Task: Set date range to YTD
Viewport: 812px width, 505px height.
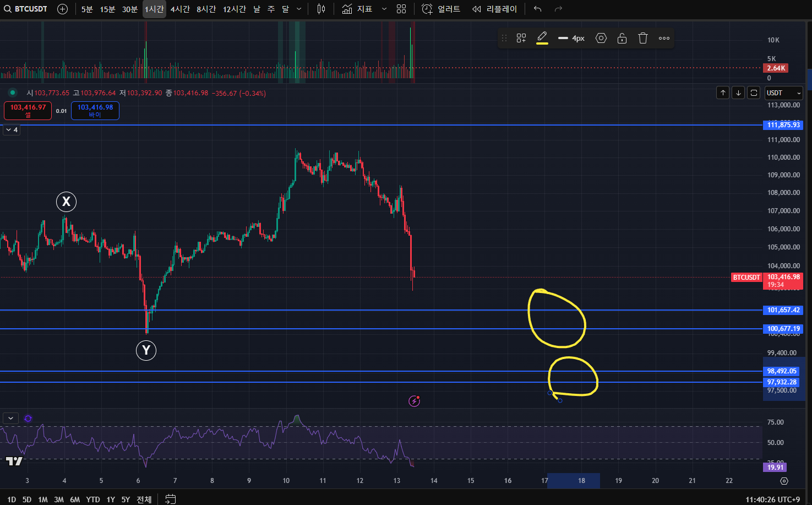Action: click(x=93, y=499)
